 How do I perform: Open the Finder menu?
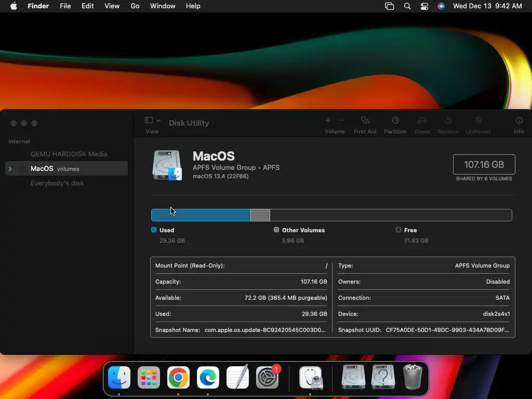38,6
